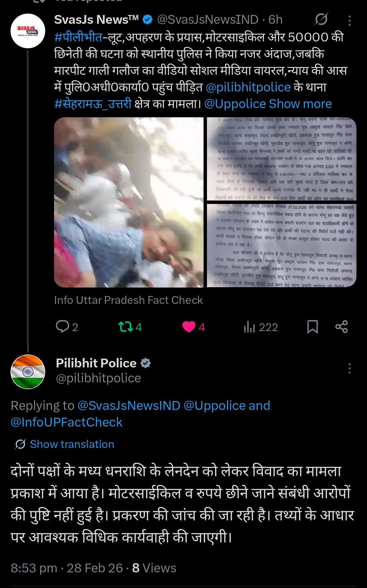Open Pilibhit Police reply options menu
The width and height of the screenshot is (367, 588).
[x=350, y=368]
